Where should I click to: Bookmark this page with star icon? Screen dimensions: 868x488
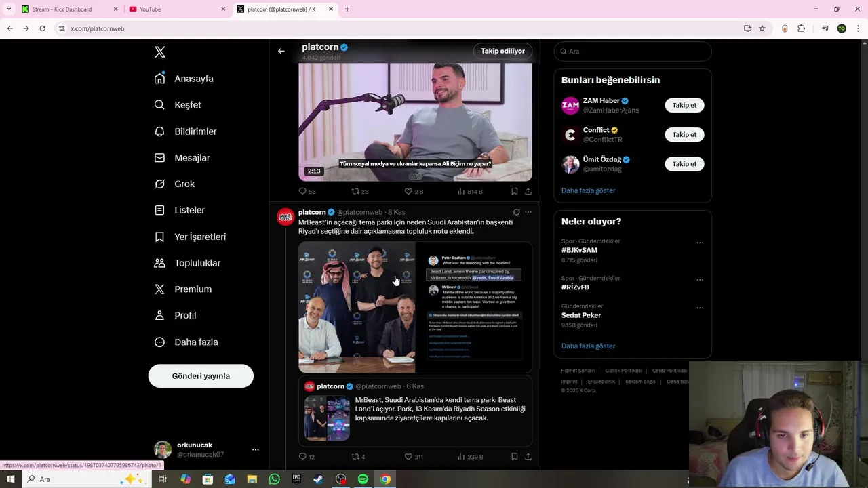762,28
